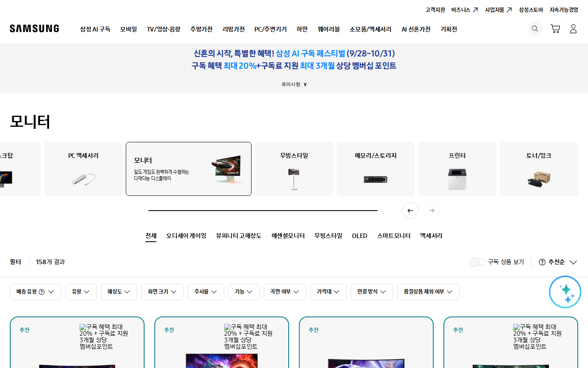
Task: Click the next arrow in category carousel
Action: (x=432, y=211)
